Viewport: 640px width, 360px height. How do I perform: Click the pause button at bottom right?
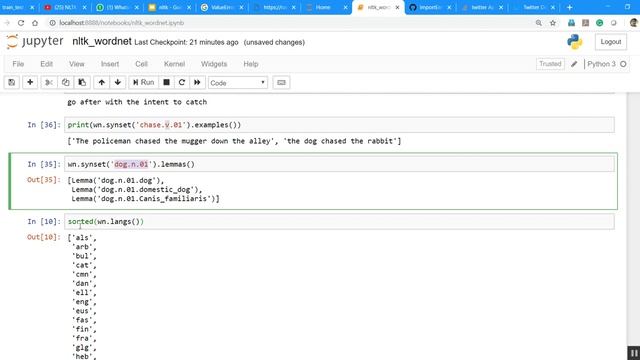pos(633,353)
